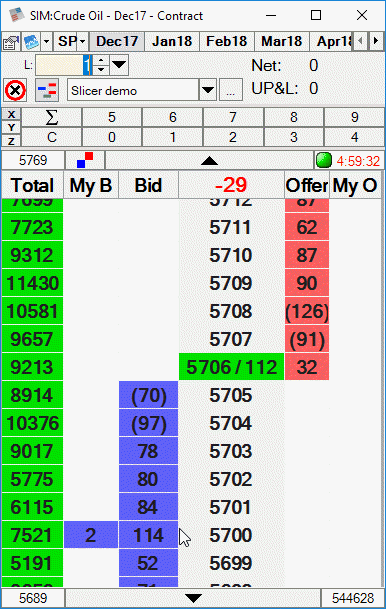
Task: Click the app icon in title bar
Action: pos(16,15)
